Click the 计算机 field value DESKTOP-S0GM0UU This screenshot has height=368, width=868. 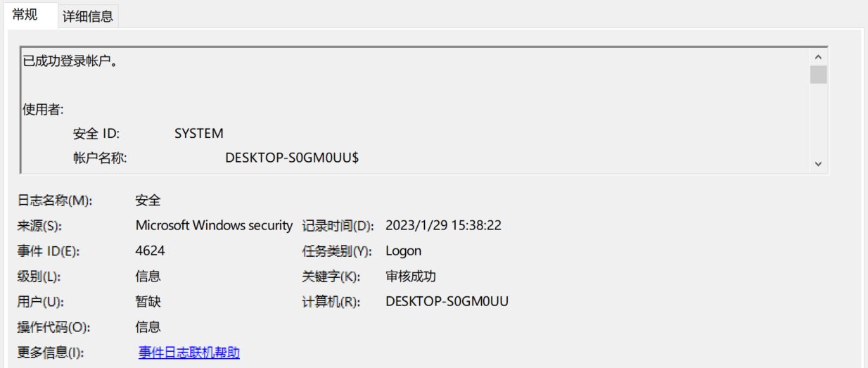click(x=447, y=302)
